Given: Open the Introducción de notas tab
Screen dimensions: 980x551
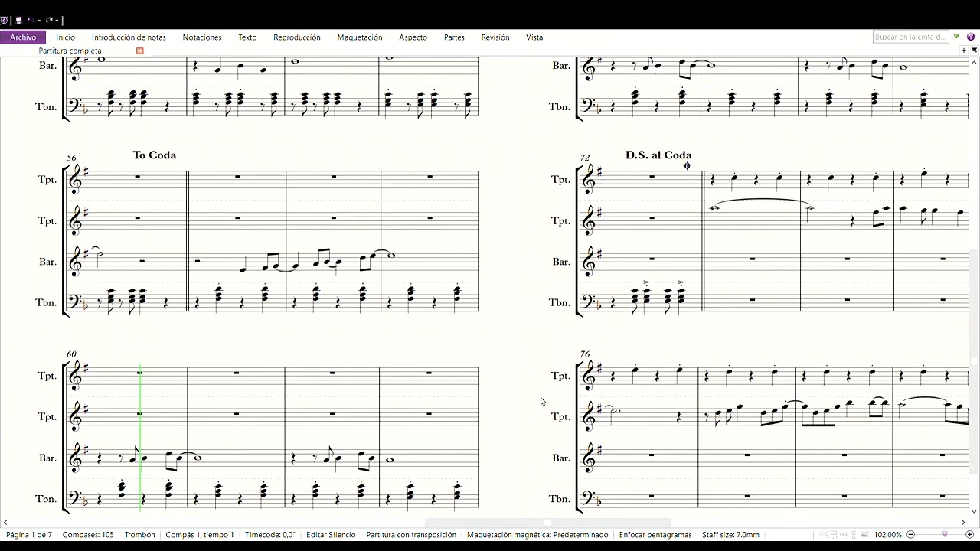Looking at the screenshot, I should (x=129, y=37).
